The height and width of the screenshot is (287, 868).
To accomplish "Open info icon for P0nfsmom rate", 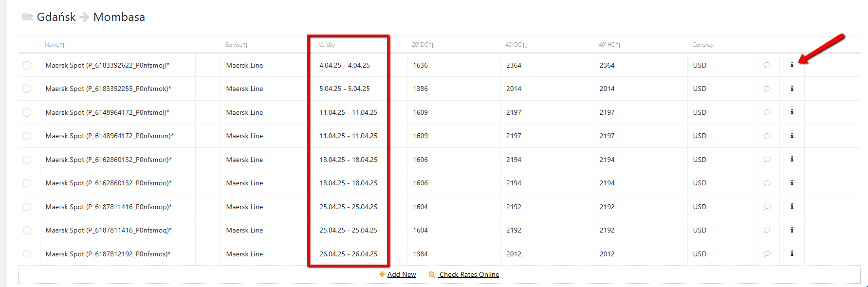I will 792,136.
